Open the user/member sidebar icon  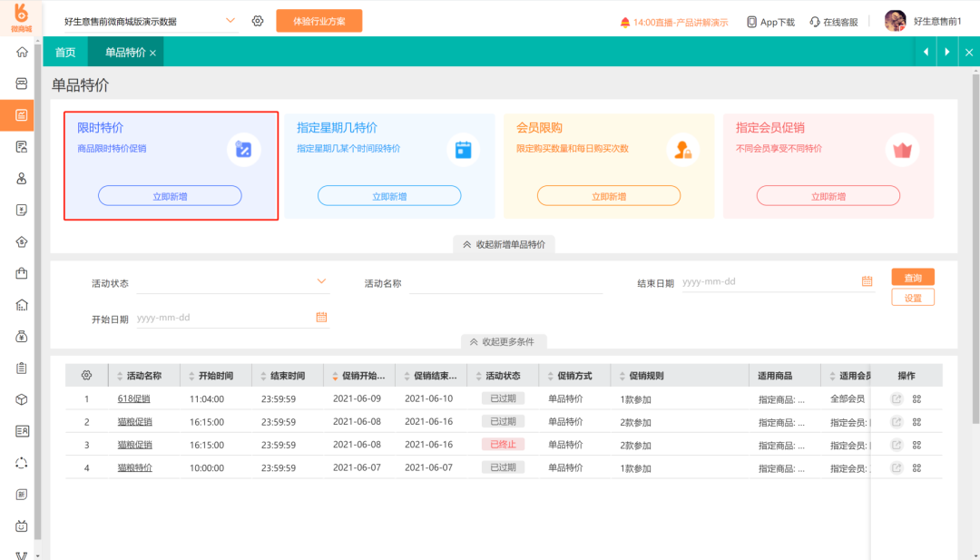pyautogui.click(x=21, y=178)
